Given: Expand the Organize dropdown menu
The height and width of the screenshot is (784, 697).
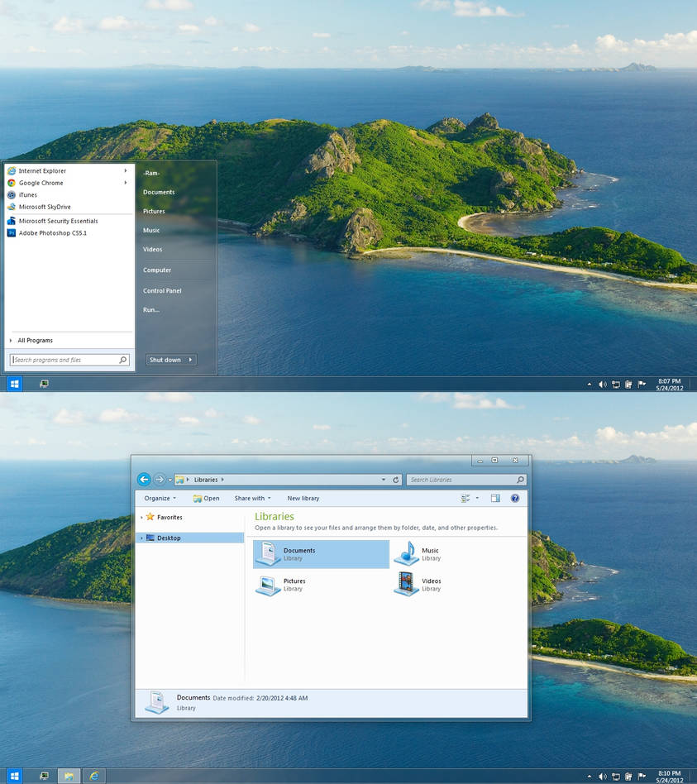Looking at the screenshot, I should coord(160,498).
